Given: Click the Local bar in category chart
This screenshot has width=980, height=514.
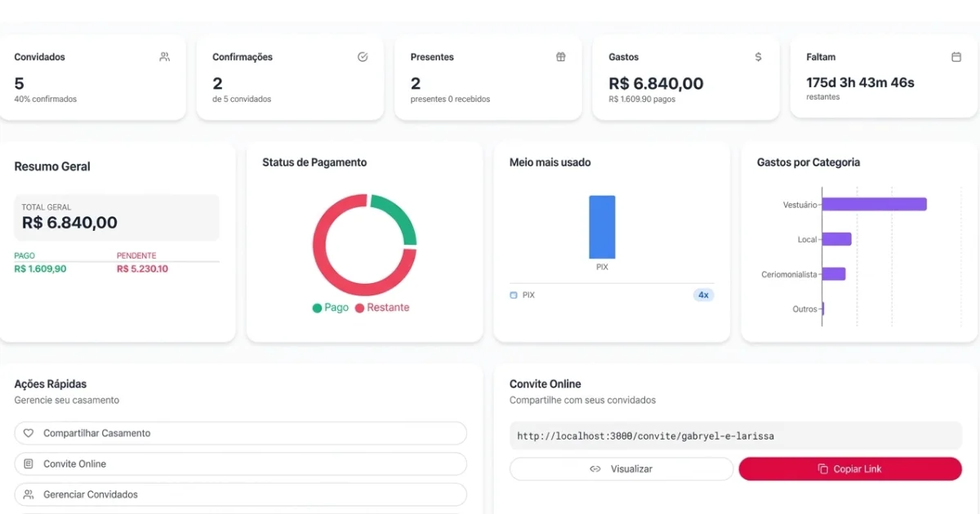Looking at the screenshot, I should [836, 239].
